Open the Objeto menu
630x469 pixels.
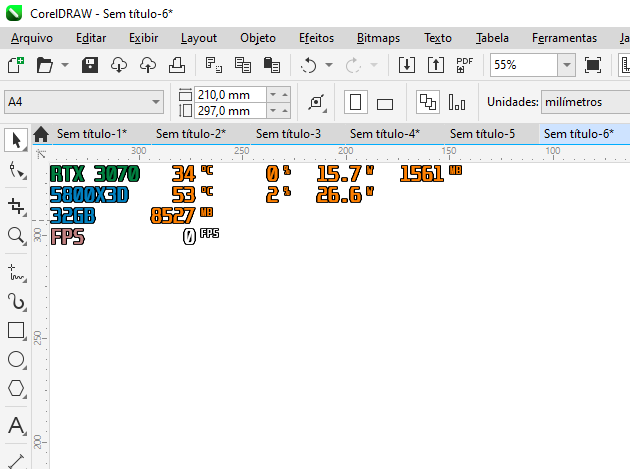(258, 38)
